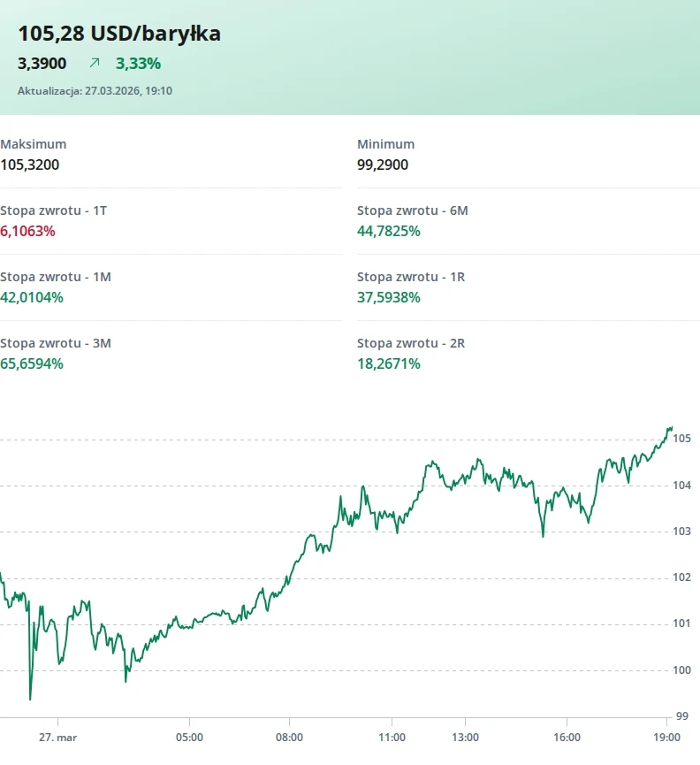Click the Stopa zwrotu - 1R value 37,5938%
Image resolution: width=700 pixels, height=765 pixels.
(x=389, y=298)
